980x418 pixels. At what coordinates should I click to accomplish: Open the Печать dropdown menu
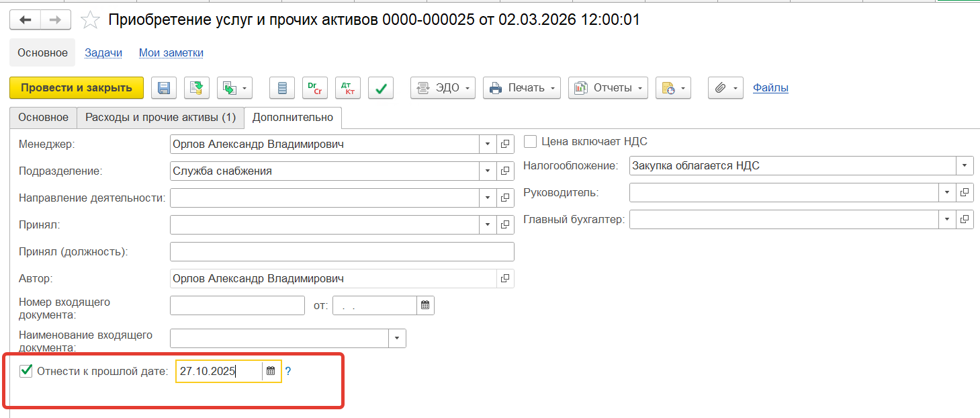pyautogui.click(x=522, y=88)
